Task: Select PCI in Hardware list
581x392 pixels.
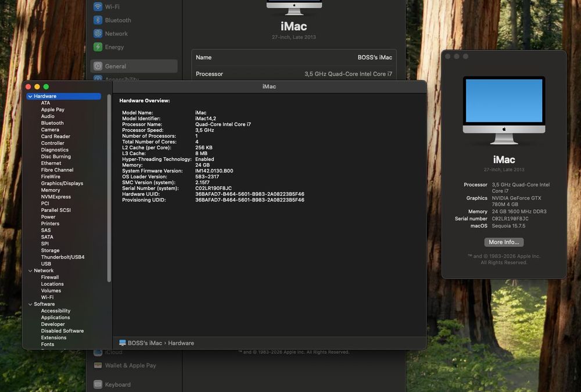Action: (x=45, y=203)
